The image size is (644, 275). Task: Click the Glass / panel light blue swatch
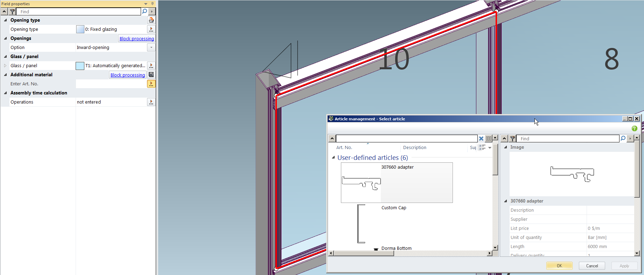pyautogui.click(x=80, y=66)
